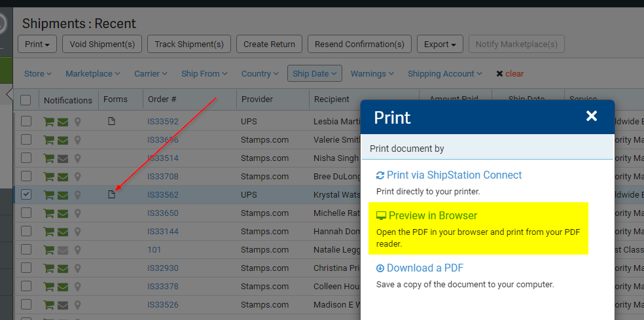Expand the Country filter
The height and width of the screenshot is (320, 644).
point(260,74)
